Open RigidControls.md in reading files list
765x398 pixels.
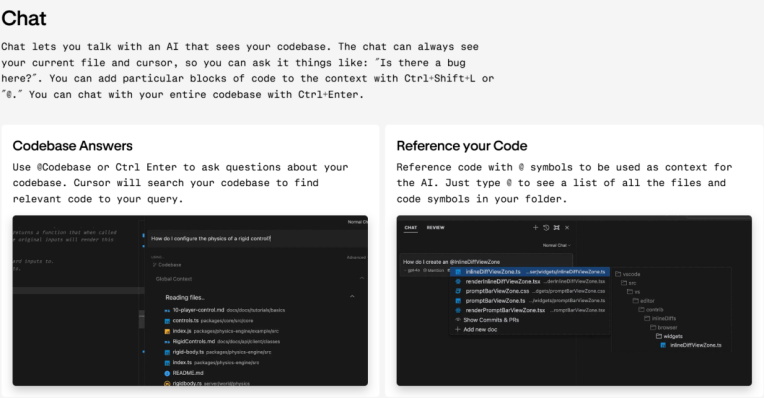tap(222, 341)
